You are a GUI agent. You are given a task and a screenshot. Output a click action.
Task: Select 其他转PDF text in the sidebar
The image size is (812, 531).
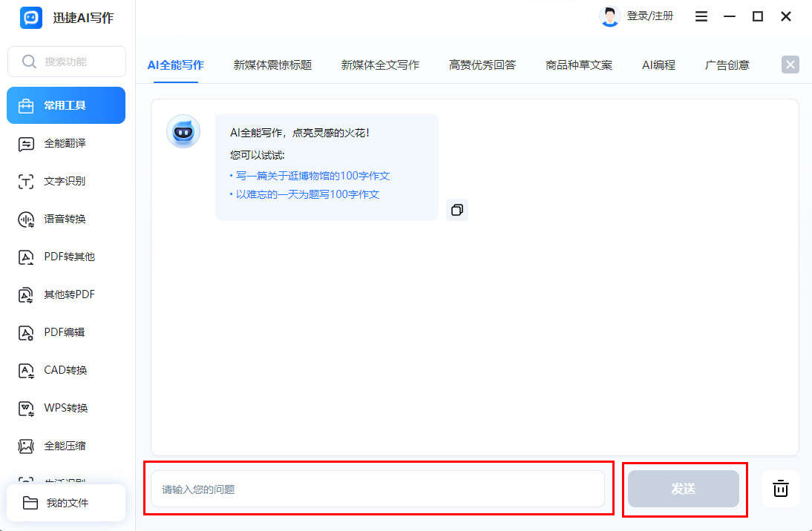coord(69,294)
